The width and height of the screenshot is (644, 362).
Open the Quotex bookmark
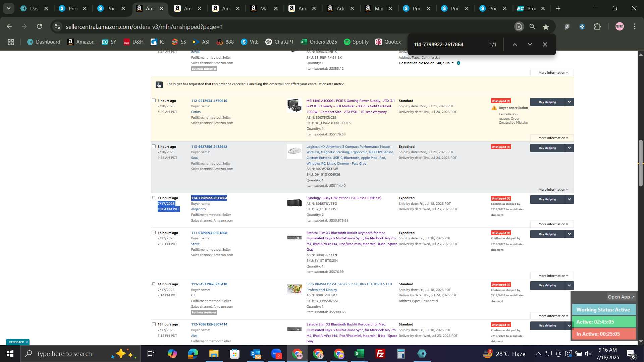(388, 42)
